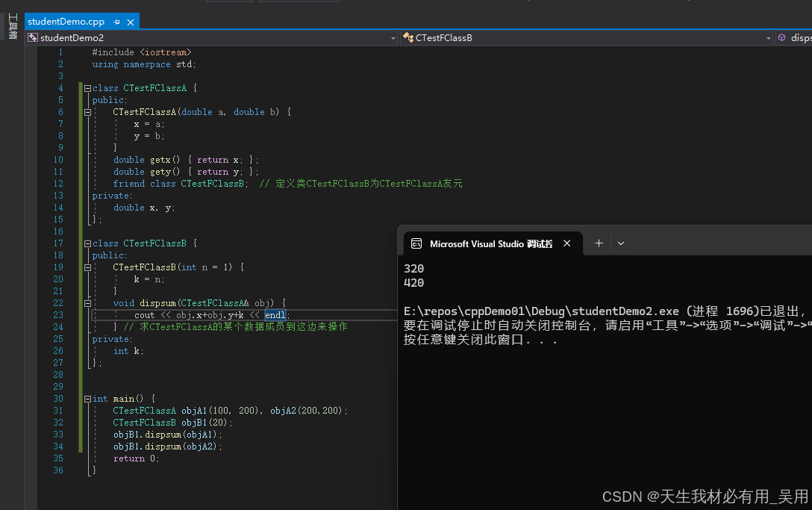Click the comment text on line 24

236,327
